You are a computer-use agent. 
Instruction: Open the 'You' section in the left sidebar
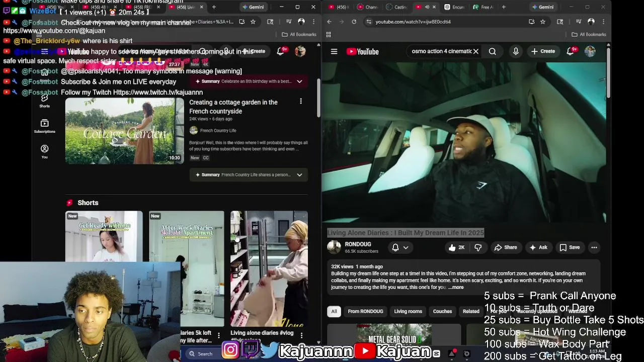pyautogui.click(x=45, y=152)
